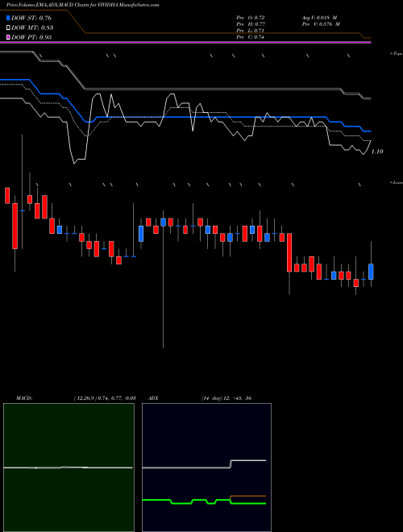The width and height of the screenshot is (403, 532).
Task: Select the 'DOW ST: 0.76' legend label
Action: point(31,18)
